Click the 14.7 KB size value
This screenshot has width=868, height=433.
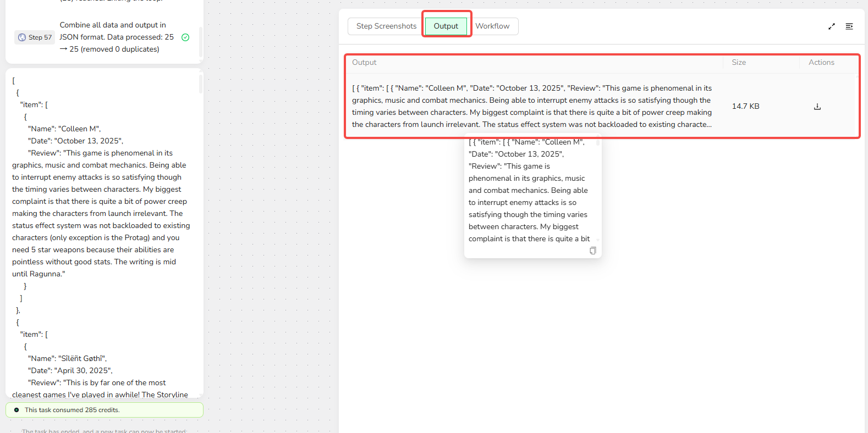tap(745, 106)
